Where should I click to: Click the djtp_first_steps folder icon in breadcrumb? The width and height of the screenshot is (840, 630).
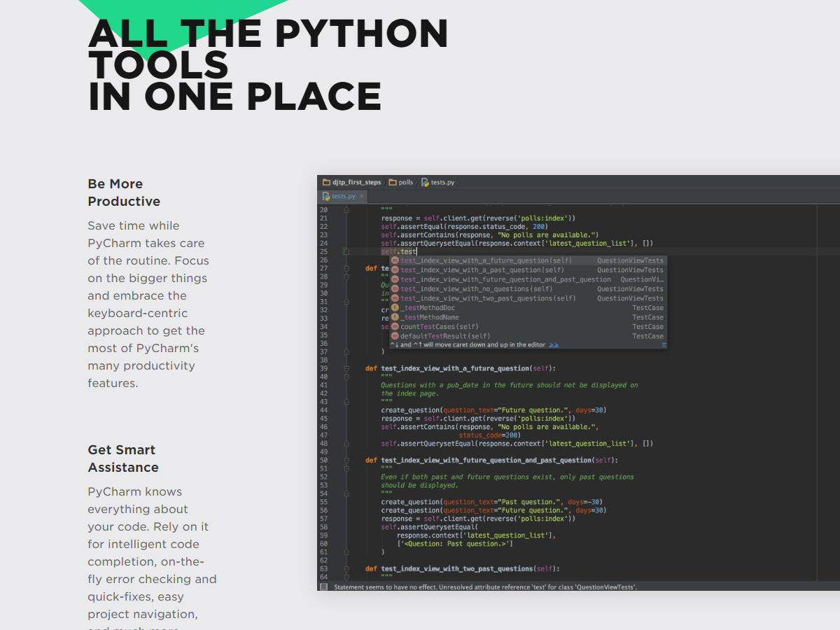326,182
